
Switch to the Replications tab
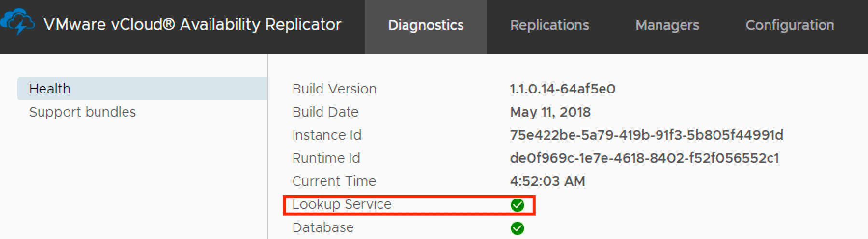point(549,26)
